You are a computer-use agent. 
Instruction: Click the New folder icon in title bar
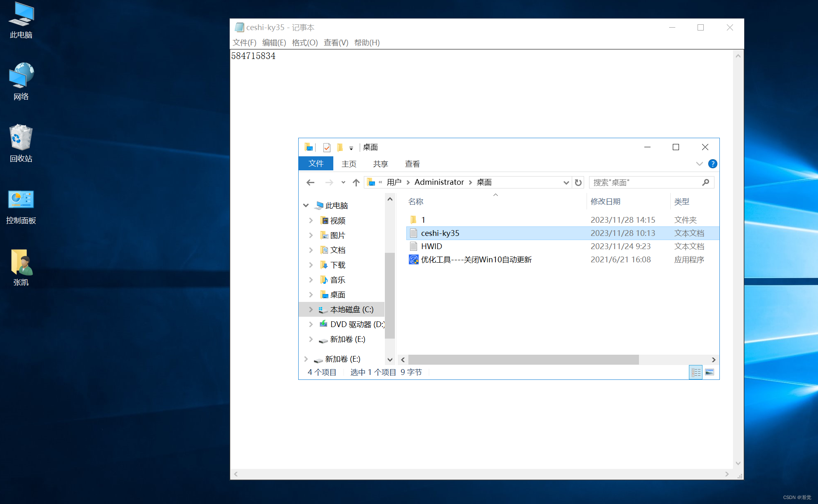[340, 147]
